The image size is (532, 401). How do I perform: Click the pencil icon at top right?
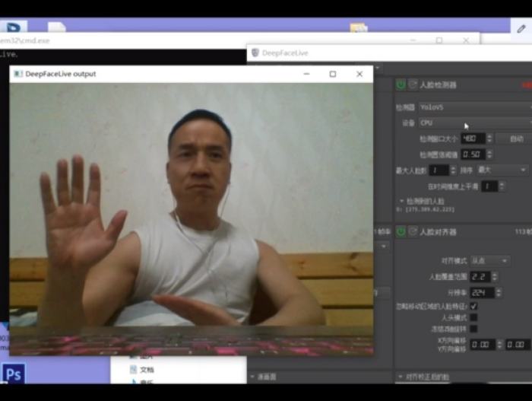[521, 29]
